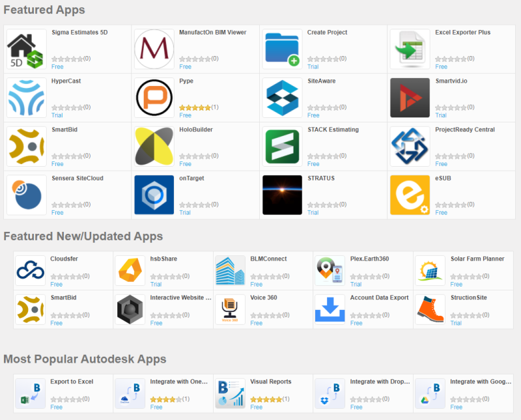Open the Excel Exporter Plus icon
The width and height of the screenshot is (521, 420).
click(410, 49)
